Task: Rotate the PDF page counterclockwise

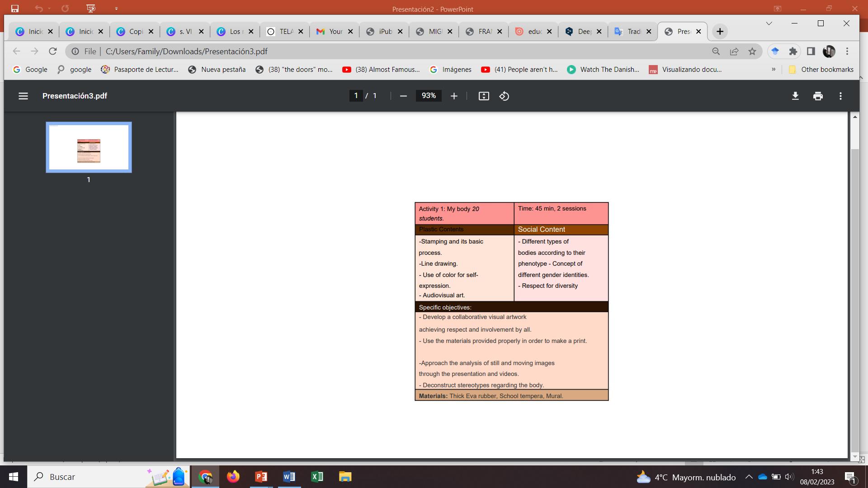Action: [x=504, y=96]
